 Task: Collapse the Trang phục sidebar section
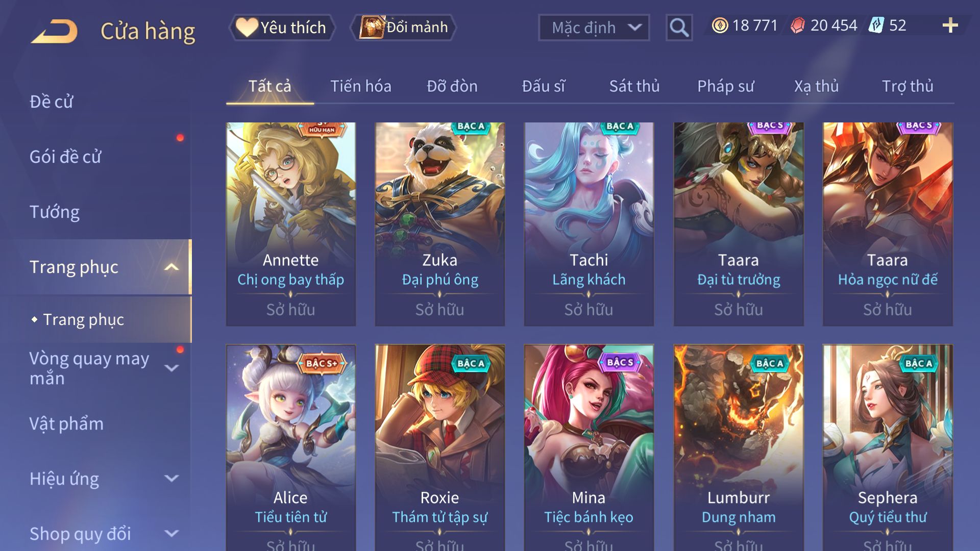pyautogui.click(x=172, y=267)
